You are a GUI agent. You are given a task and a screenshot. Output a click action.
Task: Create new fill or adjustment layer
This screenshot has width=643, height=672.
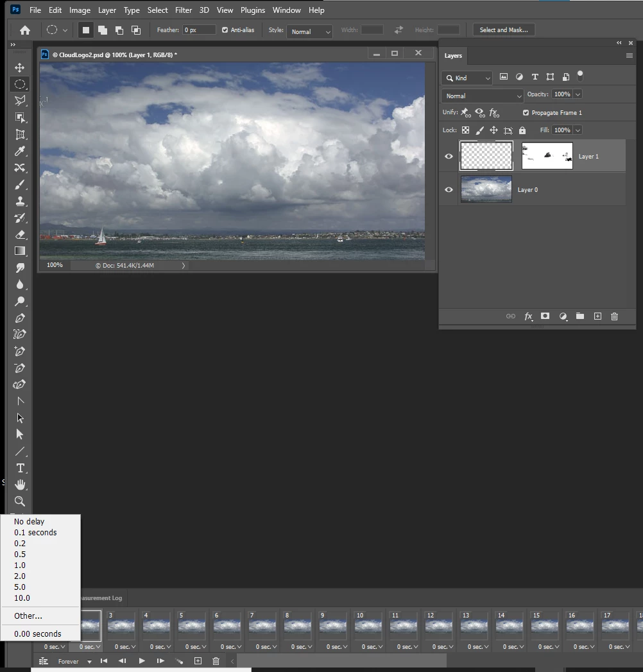click(563, 316)
